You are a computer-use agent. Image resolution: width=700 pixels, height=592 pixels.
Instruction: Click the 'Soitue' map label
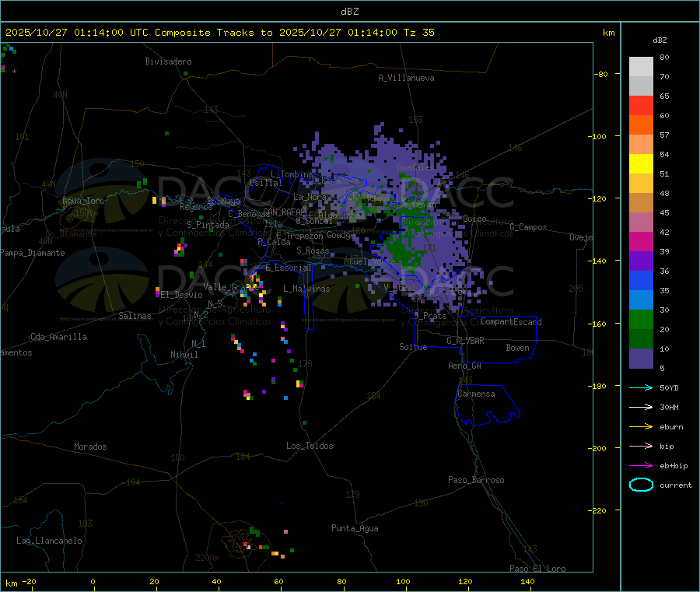click(413, 347)
